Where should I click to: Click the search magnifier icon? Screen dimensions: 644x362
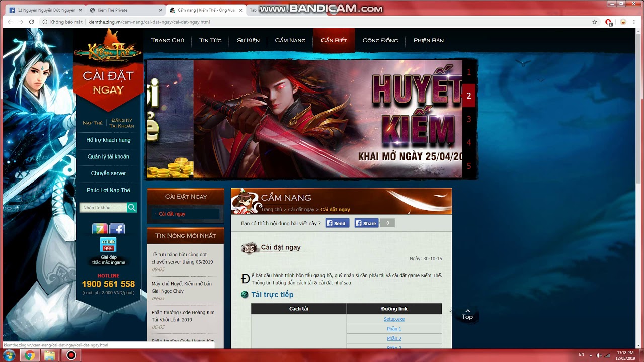(132, 208)
